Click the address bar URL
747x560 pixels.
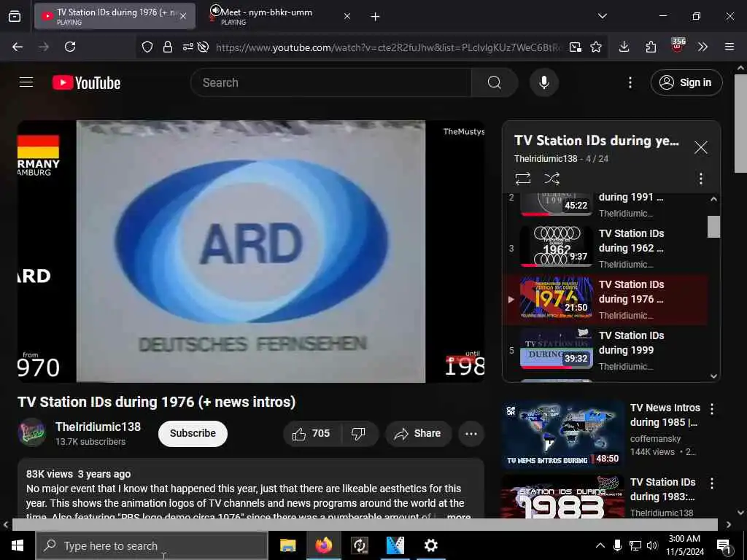tap(388, 47)
